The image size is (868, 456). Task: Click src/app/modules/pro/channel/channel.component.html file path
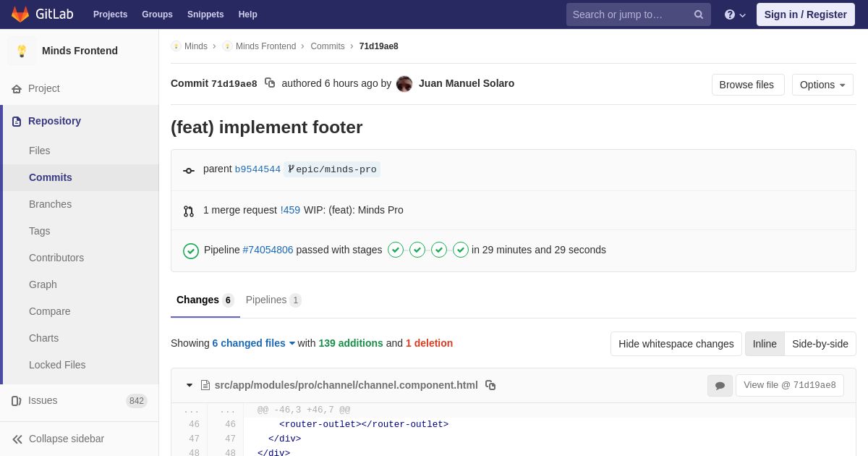tap(346, 385)
